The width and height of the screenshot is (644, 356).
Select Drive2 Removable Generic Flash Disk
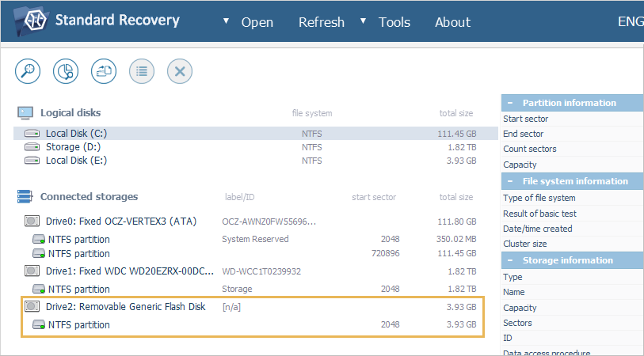click(126, 306)
